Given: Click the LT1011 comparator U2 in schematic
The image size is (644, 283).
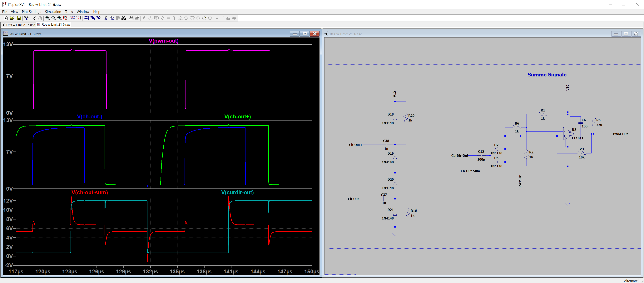Looking at the screenshot, I should [x=568, y=134].
